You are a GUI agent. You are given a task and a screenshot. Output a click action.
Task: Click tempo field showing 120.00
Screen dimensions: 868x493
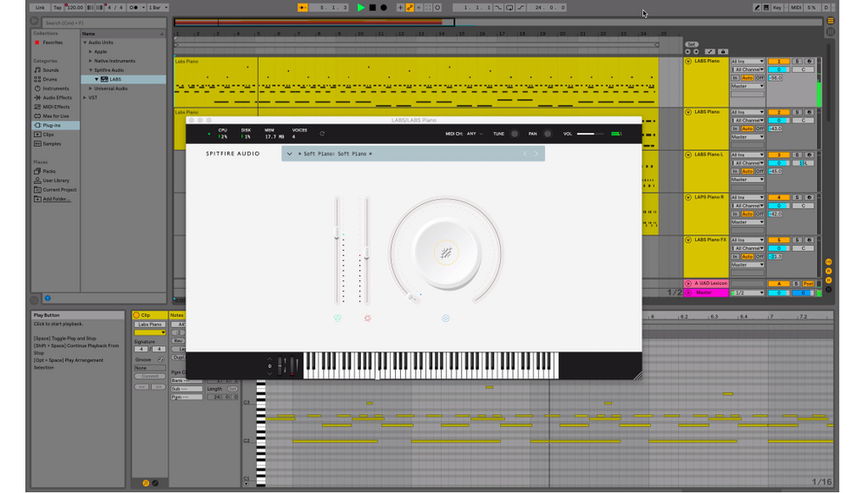click(x=75, y=8)
